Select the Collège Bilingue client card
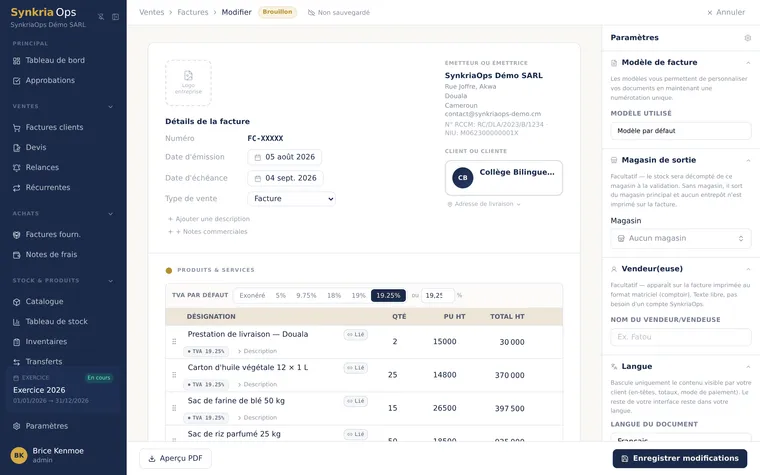 point(504,178)
